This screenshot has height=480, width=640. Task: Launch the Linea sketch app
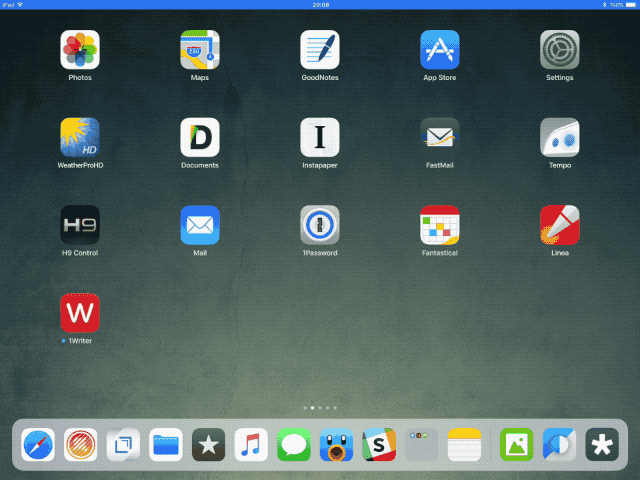point(560,225)
